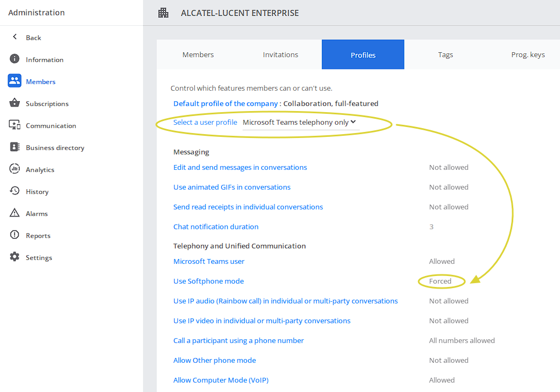
Task: Click Default profile of the company link
Action: click(226, 103)
